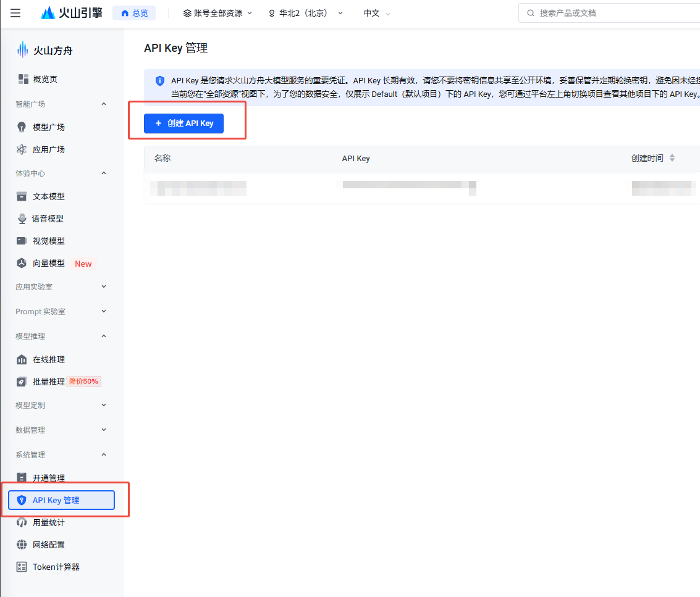The width and height of the screenshot is (700, 597).
Task: Open the 华北2（北京）region dropdown
Action: pos(305,14)
